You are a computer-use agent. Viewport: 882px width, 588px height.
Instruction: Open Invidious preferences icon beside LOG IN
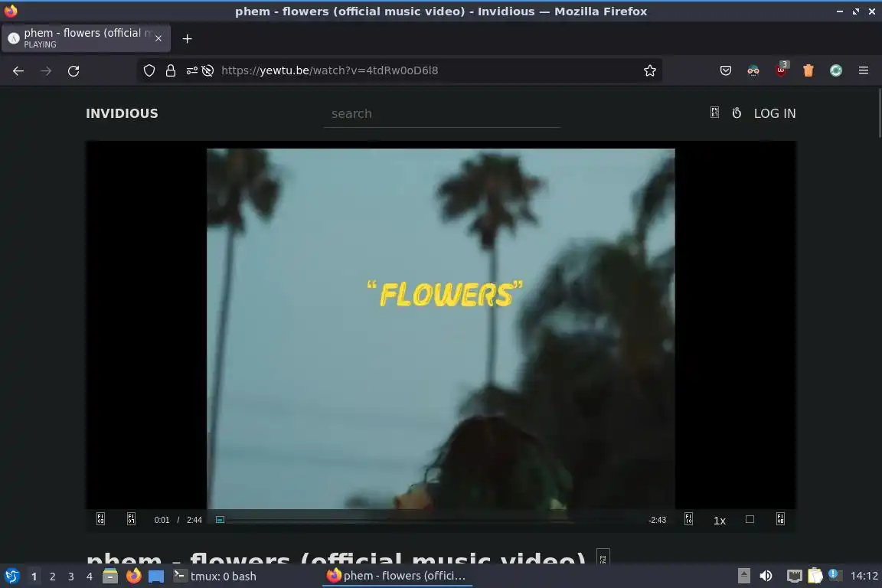[737, 113]
